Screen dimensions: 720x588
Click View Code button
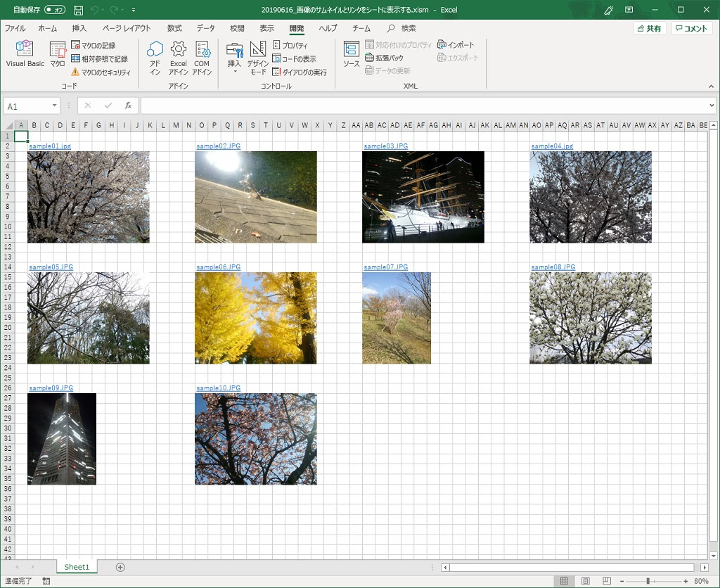pos(295,58)
